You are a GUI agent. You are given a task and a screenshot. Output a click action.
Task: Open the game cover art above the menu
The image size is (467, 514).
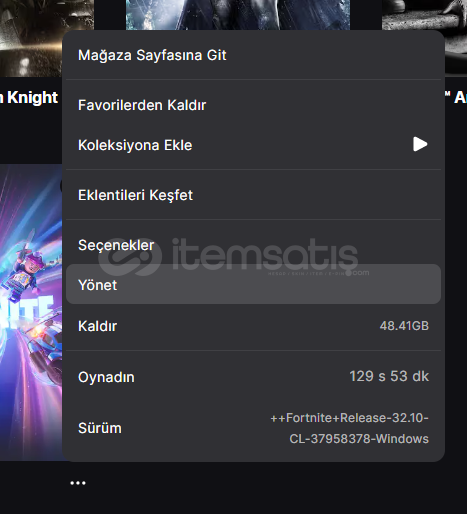(238, 15)
